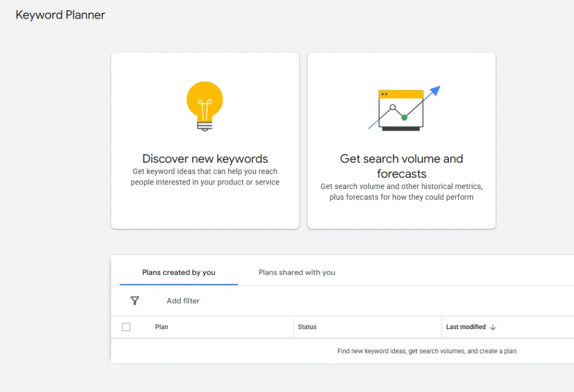
Task: Check the select-all plans checkbox
Action: pyautogui.click(x=126, y=327)
